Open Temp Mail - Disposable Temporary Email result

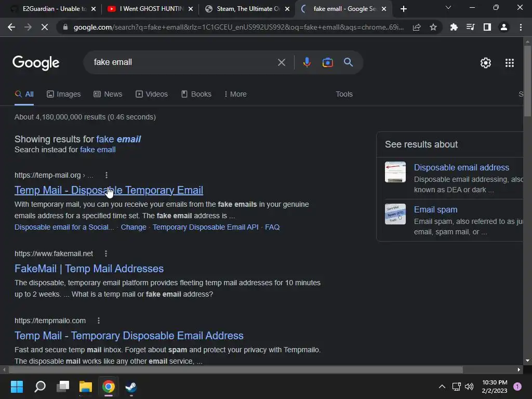(109, 190)
